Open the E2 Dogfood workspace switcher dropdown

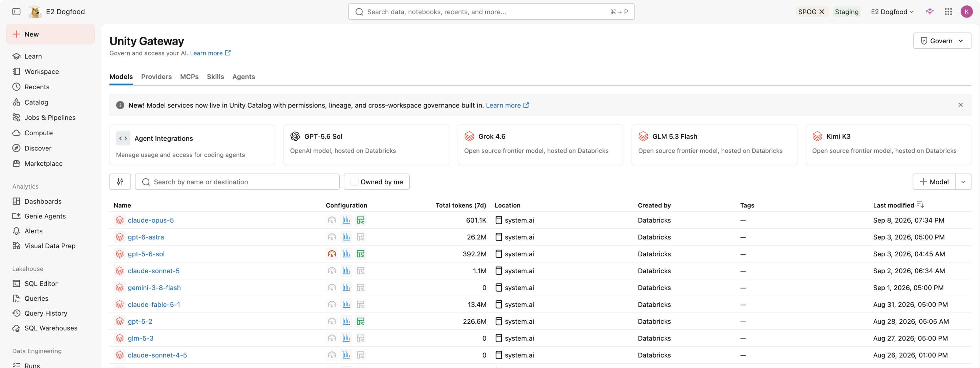(x=892, y=12)
